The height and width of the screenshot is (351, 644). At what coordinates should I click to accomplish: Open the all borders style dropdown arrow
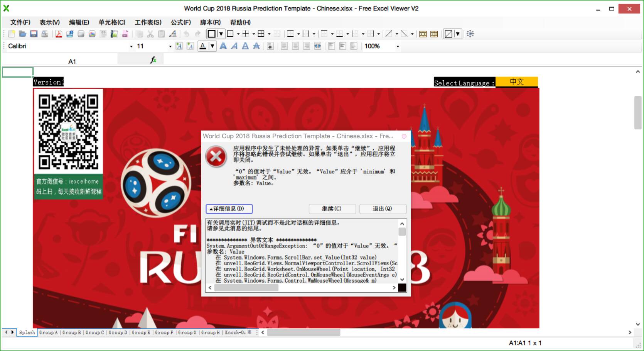[x=269, y=34]
